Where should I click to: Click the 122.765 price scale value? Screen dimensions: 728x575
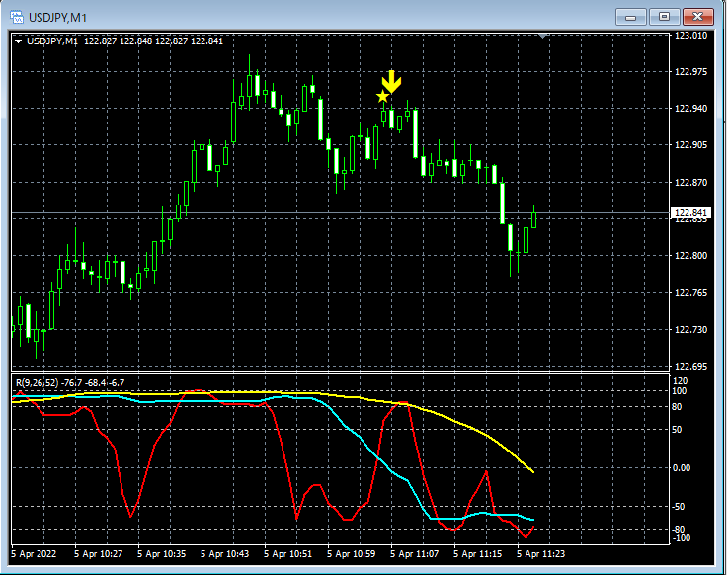(x=690, y=292)
